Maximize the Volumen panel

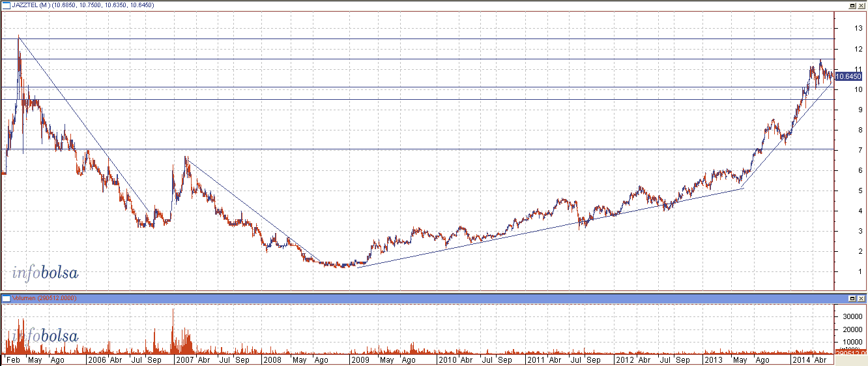coord(852,298)
